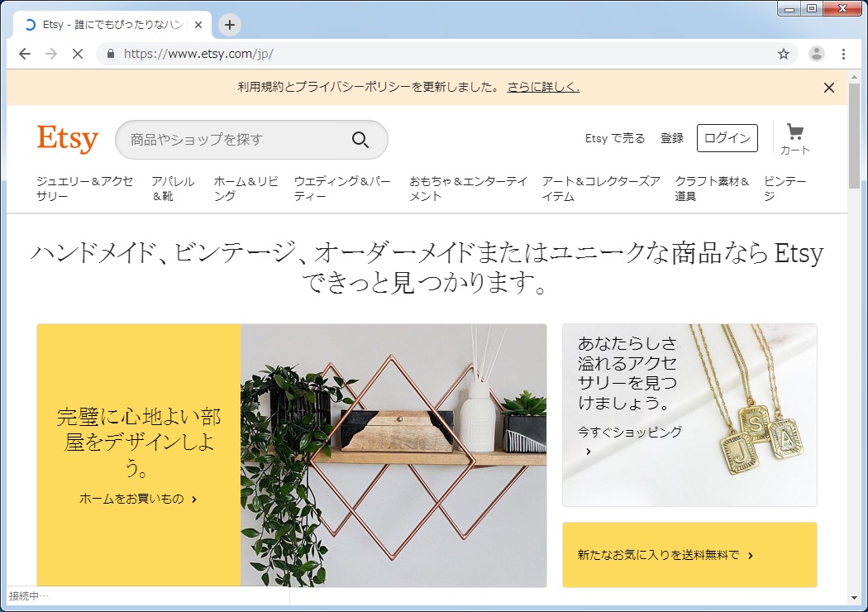
Task: Stop loading the page
Action: pyautogui.click(x=77, y=54)
